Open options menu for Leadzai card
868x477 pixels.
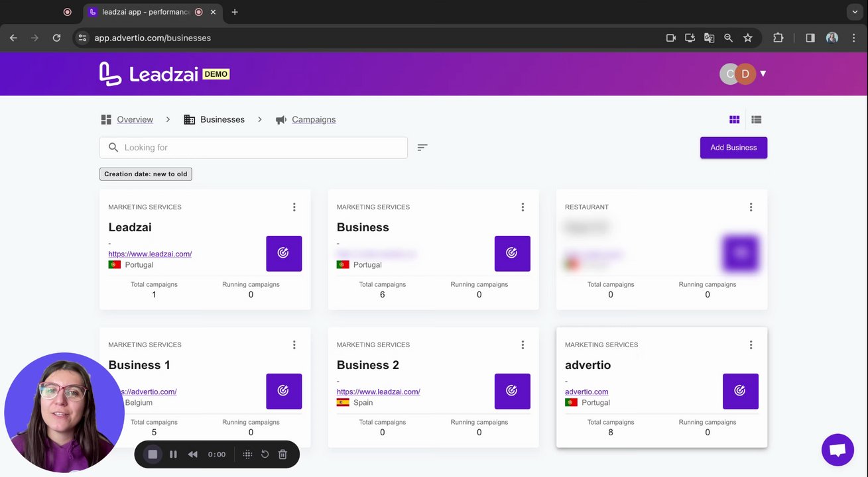click(294, 207)
